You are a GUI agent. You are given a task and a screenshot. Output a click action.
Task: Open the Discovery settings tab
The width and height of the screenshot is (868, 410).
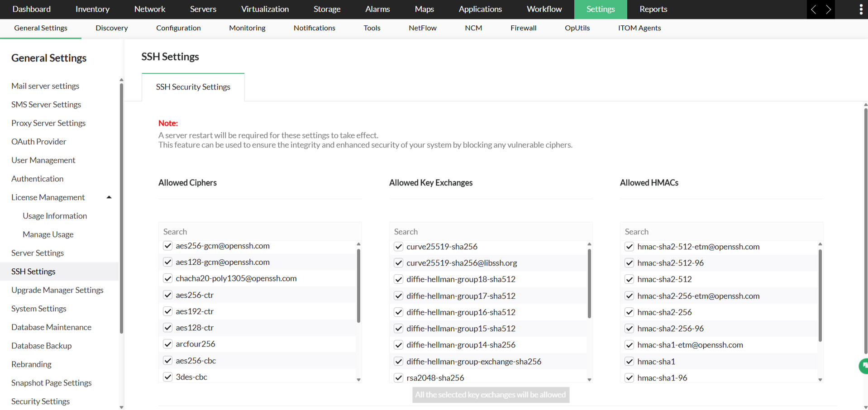[112, 28]
